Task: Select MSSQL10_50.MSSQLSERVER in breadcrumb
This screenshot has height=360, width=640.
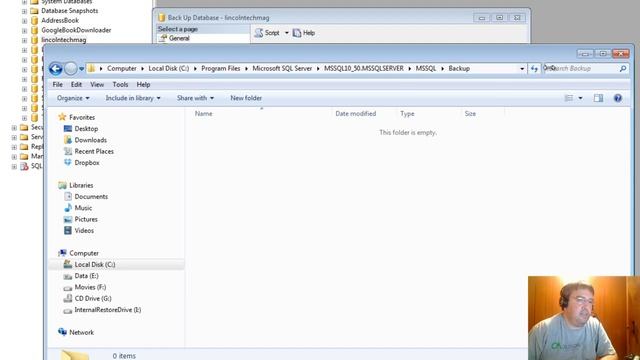Action: 364,69
